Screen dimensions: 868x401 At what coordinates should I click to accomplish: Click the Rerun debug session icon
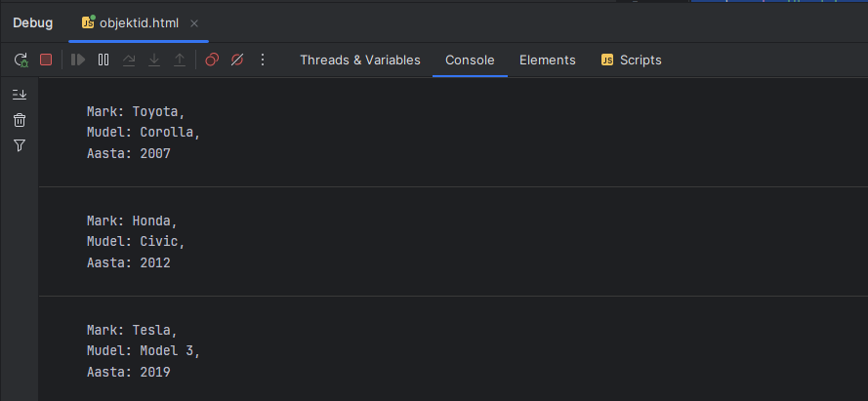tap(21, 60)
